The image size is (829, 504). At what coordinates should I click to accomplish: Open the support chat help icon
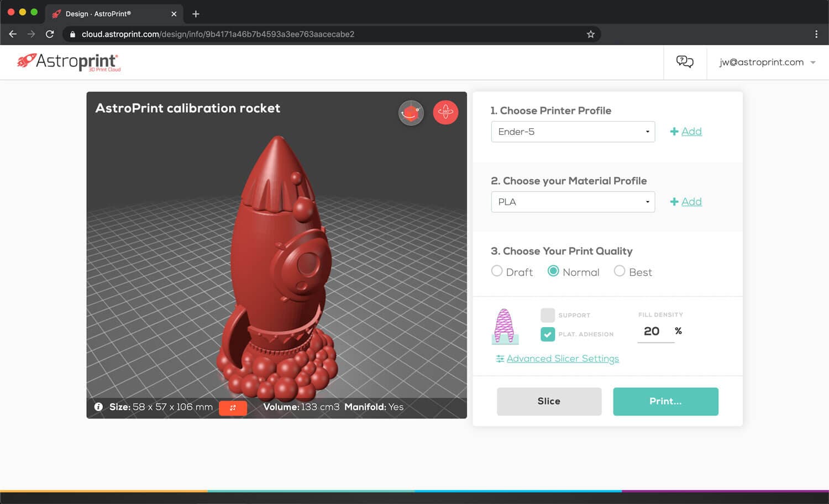click(685, 62)
